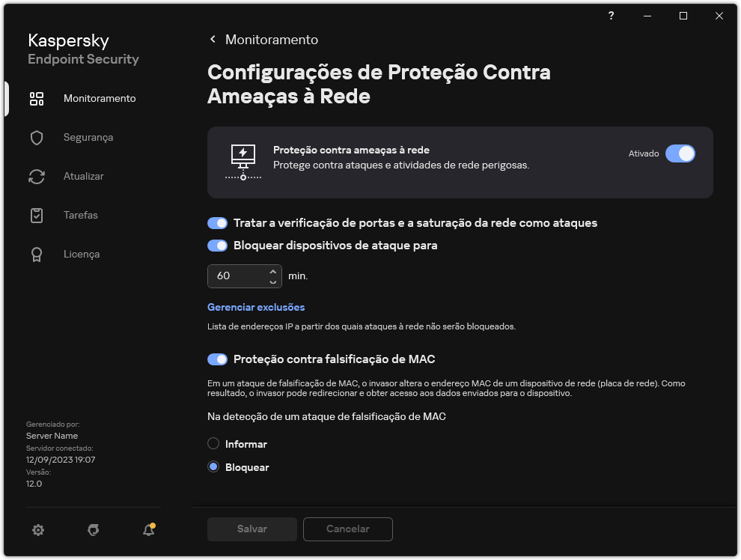Switch to the Monitoramento section
The image size is (741, 560).
click(100, 98)
